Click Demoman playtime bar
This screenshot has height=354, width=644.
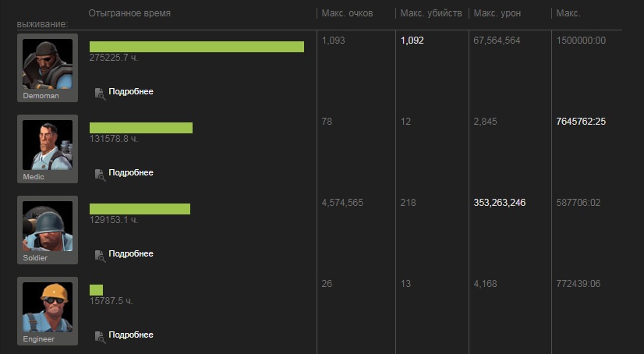pos(196,47)
